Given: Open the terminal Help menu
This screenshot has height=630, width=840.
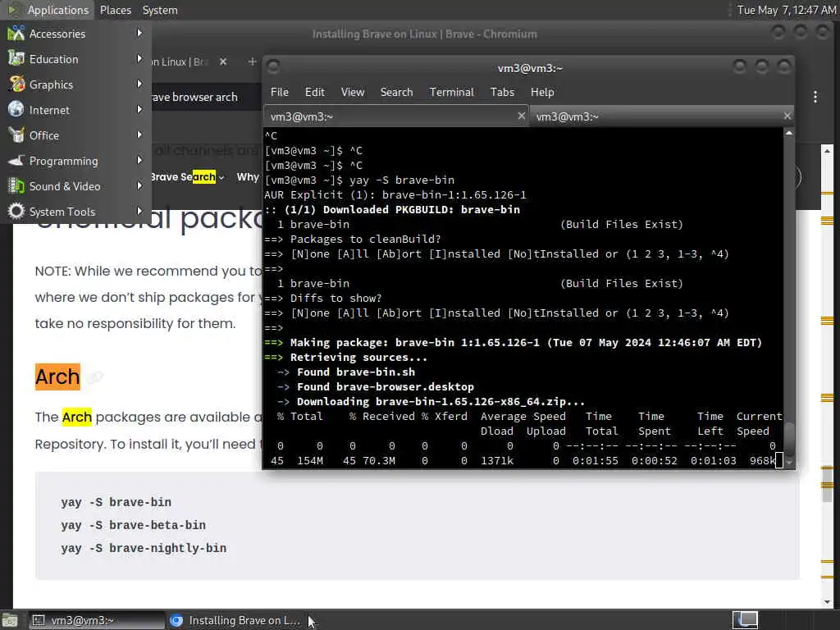Looking at the screenshot, I should (542, 92).
